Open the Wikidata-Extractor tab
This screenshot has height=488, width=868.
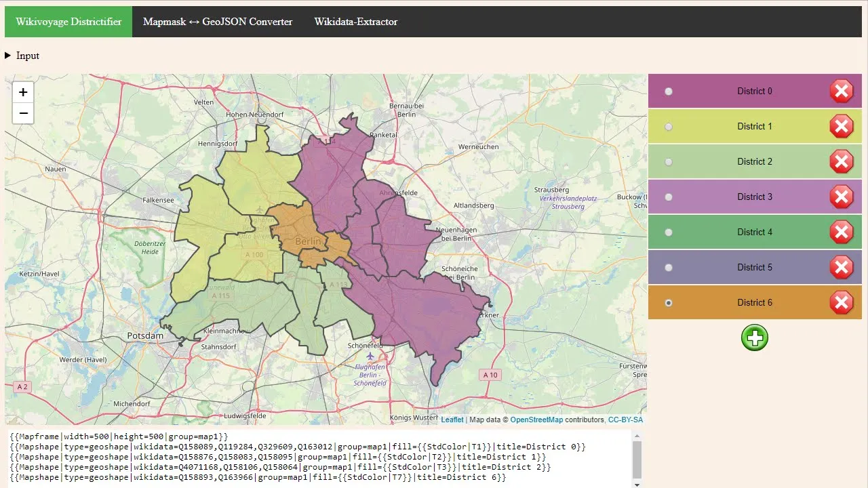(356, 22)
